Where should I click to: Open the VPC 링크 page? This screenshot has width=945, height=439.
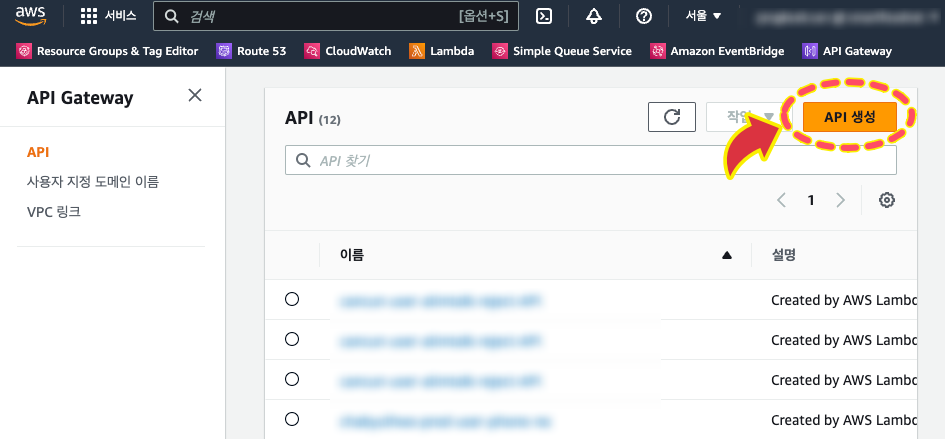(54, 212)
